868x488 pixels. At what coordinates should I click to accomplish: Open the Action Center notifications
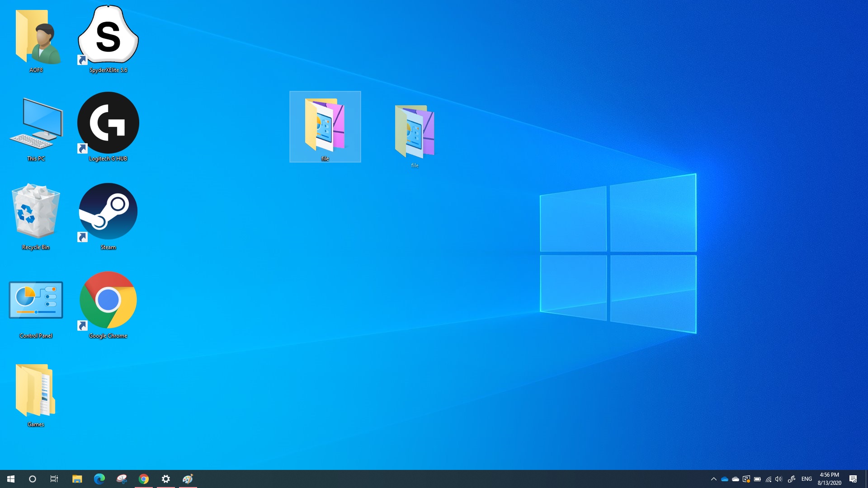(853, 479)
